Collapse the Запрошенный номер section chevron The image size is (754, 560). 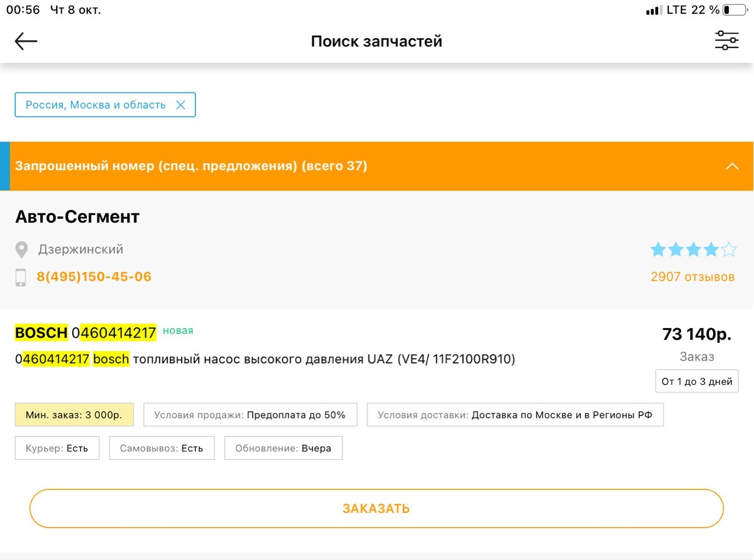tap(732, 166)
